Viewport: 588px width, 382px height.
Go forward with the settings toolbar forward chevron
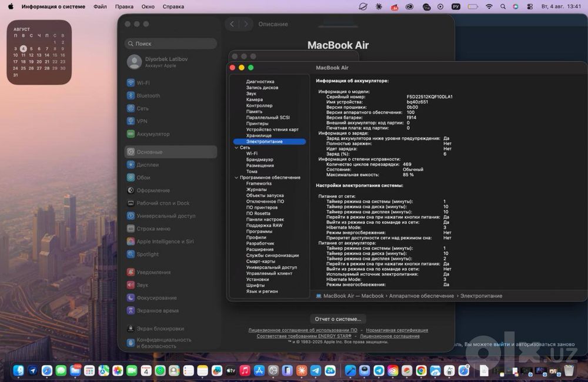246,24
